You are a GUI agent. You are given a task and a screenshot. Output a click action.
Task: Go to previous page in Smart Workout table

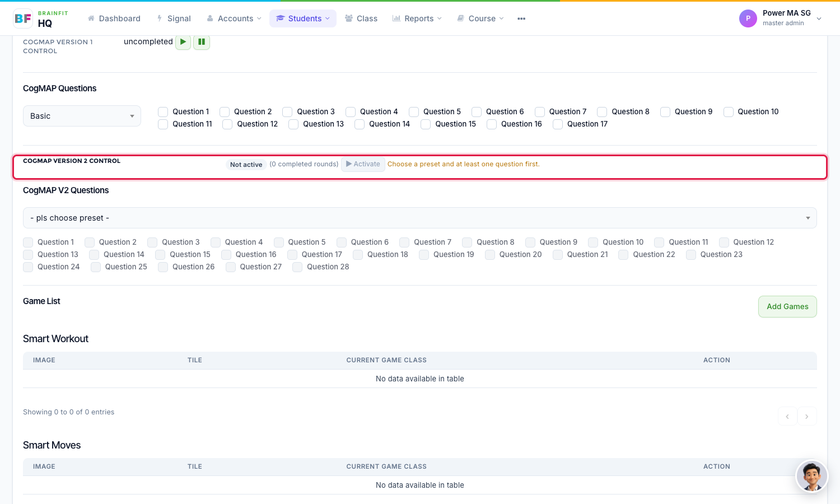click(x=787, y=416)
